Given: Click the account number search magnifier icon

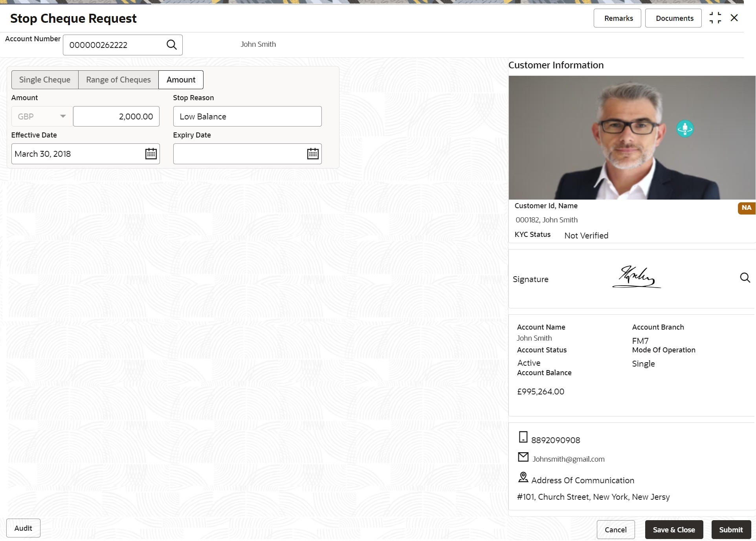Looking at the screenshot, I should tap(172, 44).
